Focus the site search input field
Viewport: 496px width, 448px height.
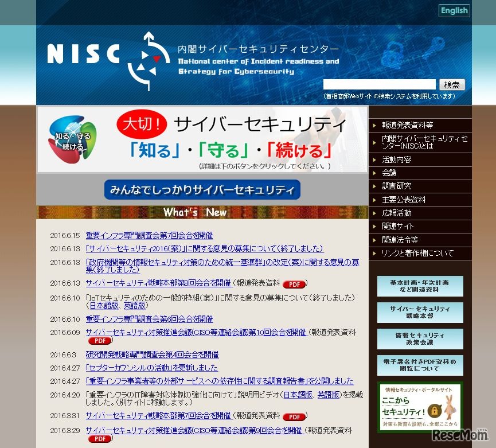tap(379, 84)
